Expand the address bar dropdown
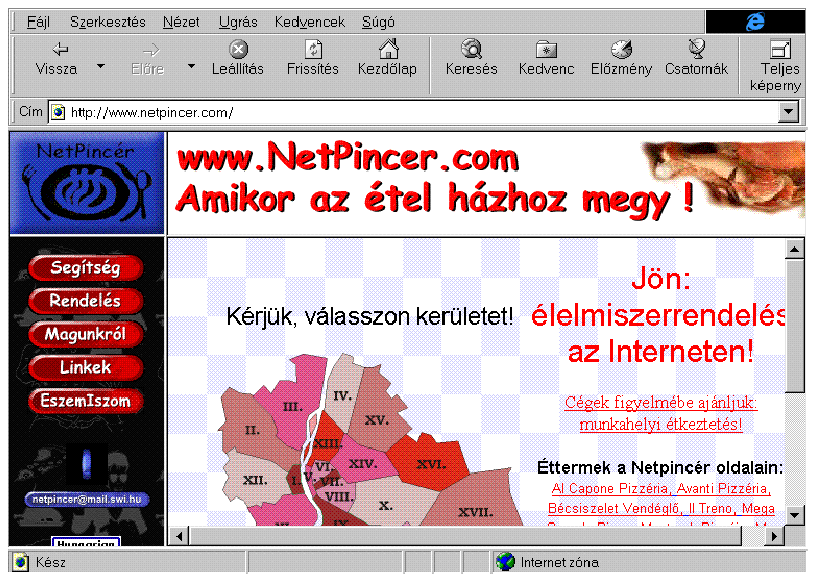The width and height of the screenshot is (816, 582). click(x=789, y=111)
